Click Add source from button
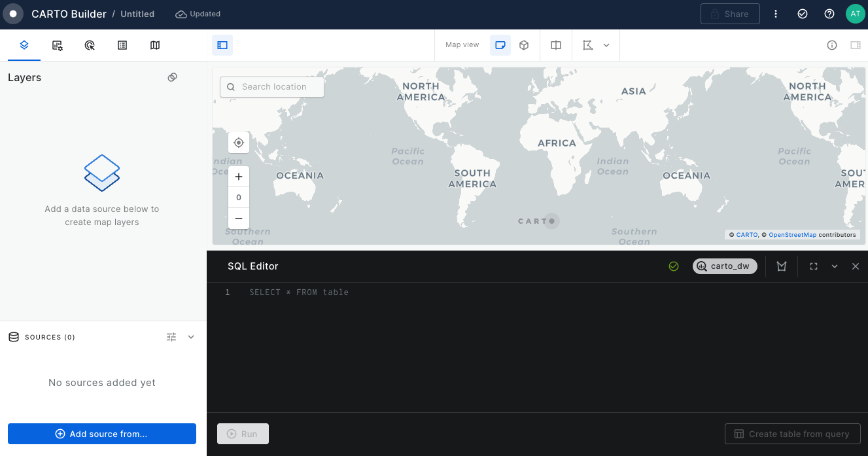This screenshot has height=456, width=868. pos(102,434)
